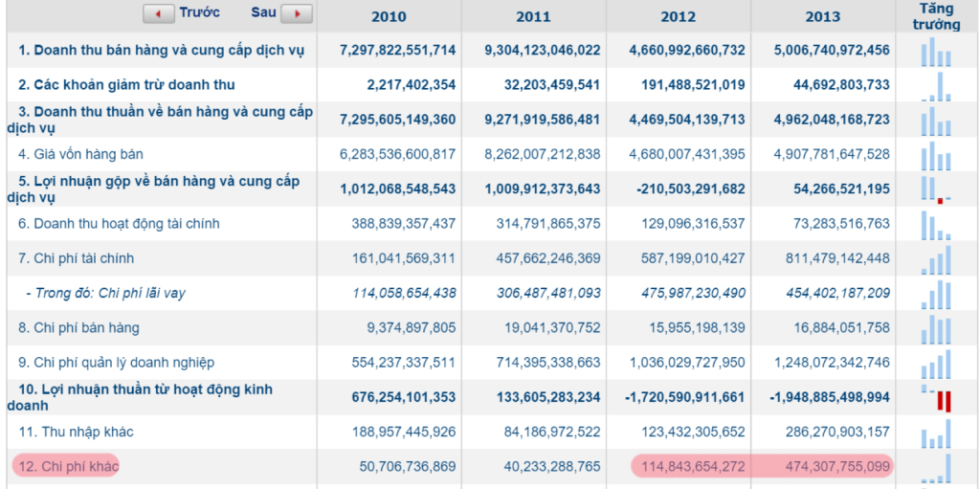Image resolution: width=980 pixels, height=489 pixels.
Task: Click highlighted 2013 value 474,307,755,099
Action: coord(823,466)
